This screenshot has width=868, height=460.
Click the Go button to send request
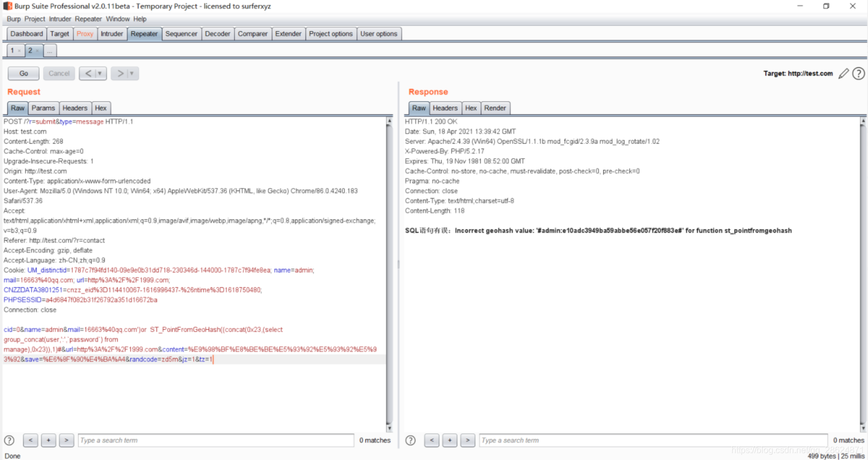pos(23,73)
